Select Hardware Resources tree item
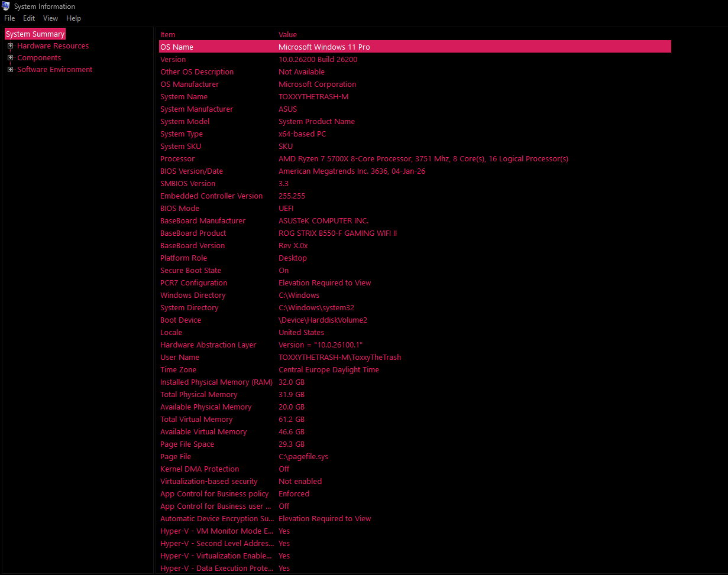The image size is (728, 575). tap(53, 46)
